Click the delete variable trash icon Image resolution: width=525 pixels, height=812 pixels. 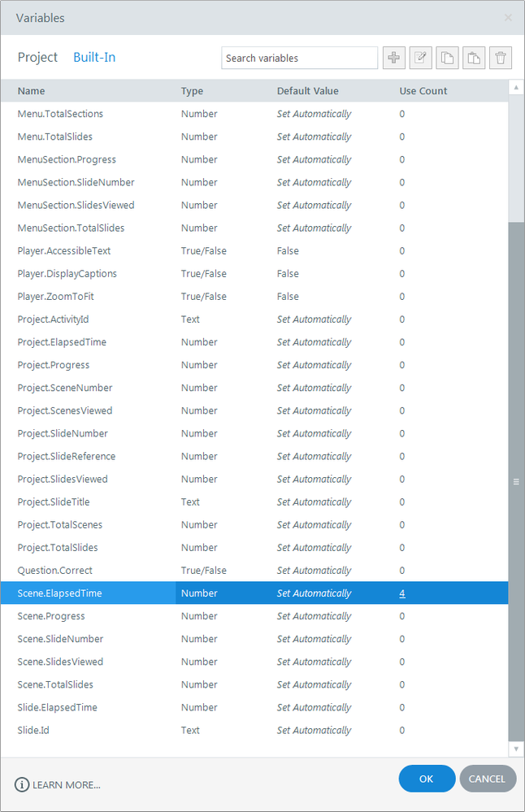[x=501, y=58]
